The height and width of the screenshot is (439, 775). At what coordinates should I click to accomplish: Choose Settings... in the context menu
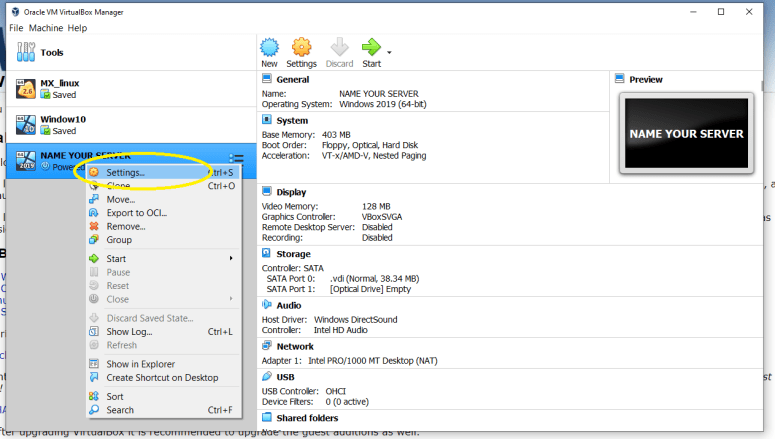pyautogui.click(x=125, y=172)
